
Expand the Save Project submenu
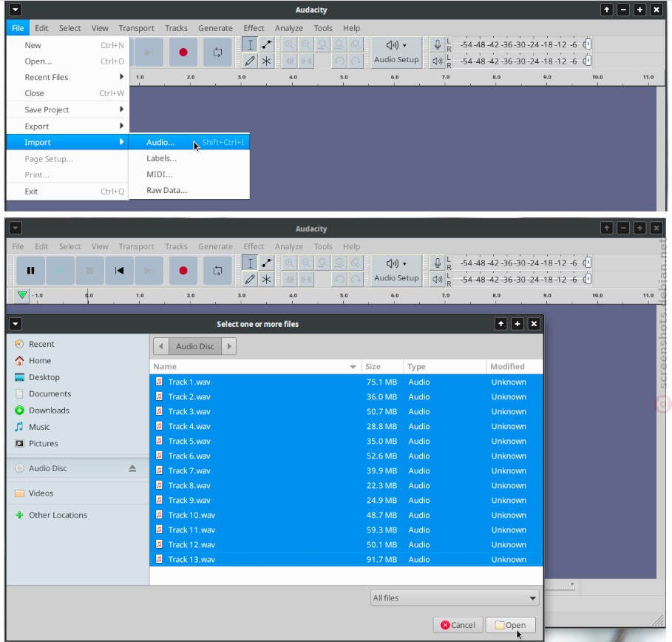pyautogui.click(x=68, y=109)
